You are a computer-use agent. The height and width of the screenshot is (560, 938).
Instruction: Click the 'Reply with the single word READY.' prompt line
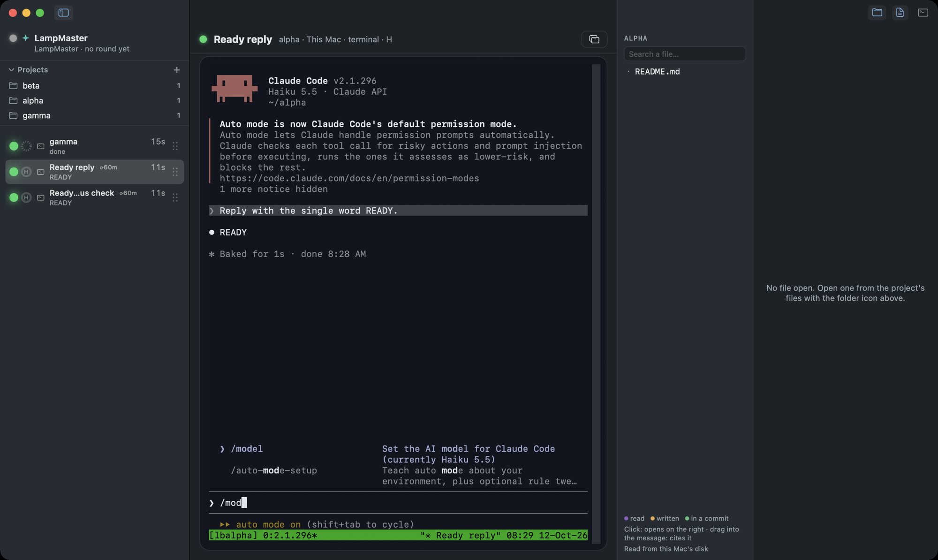(398, 211)
